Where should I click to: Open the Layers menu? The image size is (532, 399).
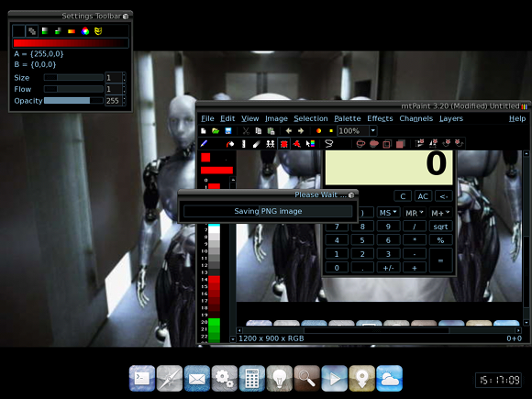click(x=451, y=118)
